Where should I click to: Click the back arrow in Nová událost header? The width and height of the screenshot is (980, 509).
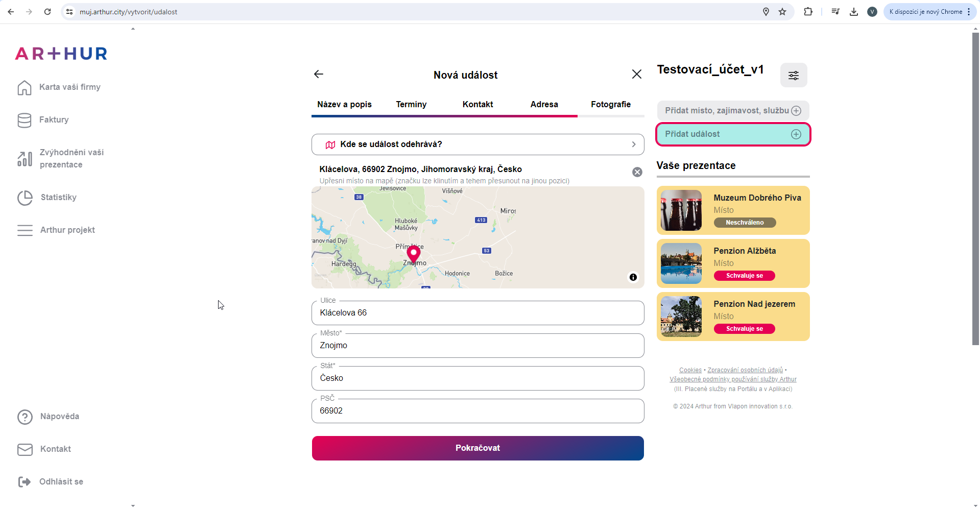[319, 75]
